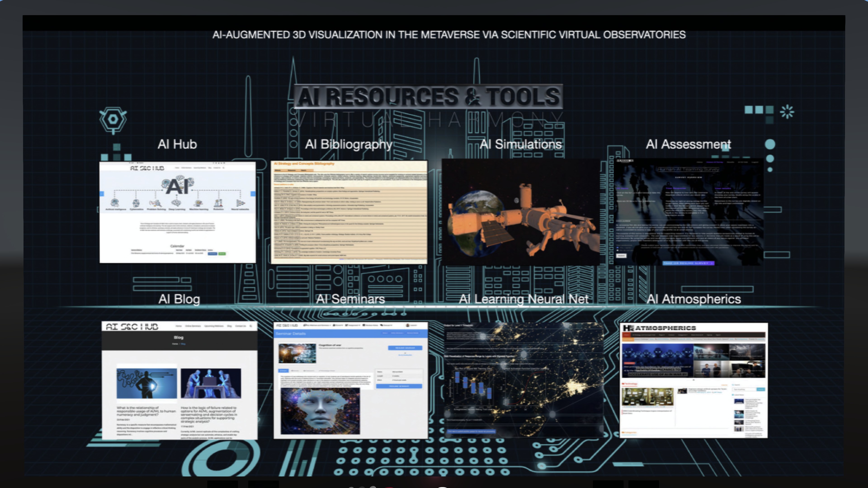Image resolution: width=868 pixels, height=488 pixels.
Task: Select second radio option in Human-AI survey
Action: click(x=617, y=251)
